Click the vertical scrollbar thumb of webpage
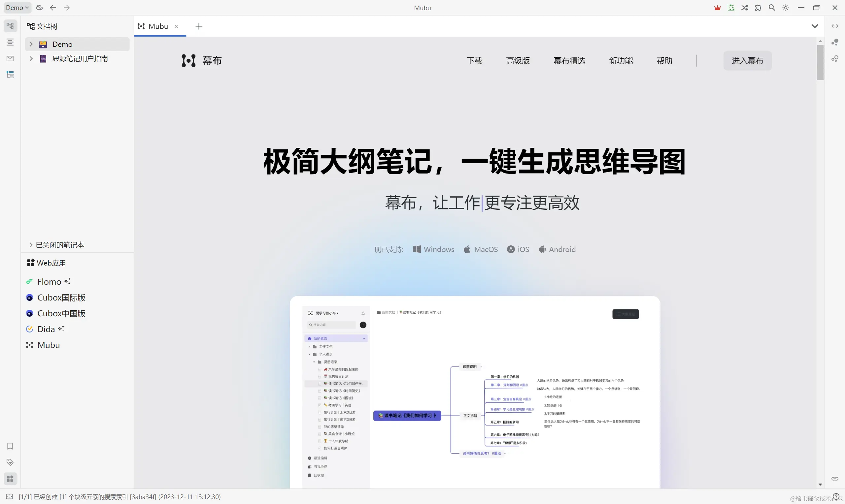The width and height of the screenshot is (845, 504). point(820,63)
